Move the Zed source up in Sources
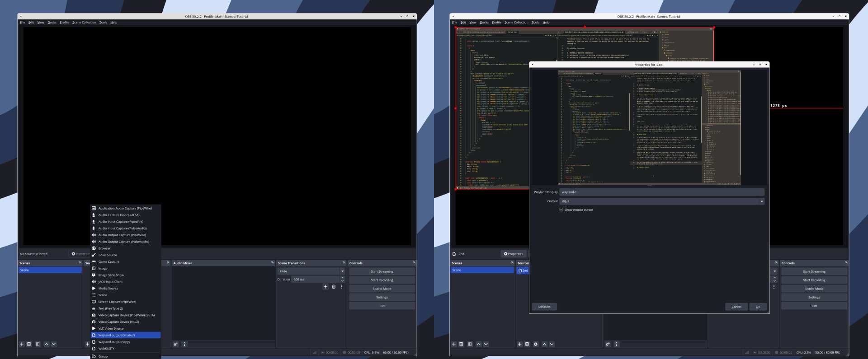Viewport: 868px width, 359px height. (x=544, y=344)
